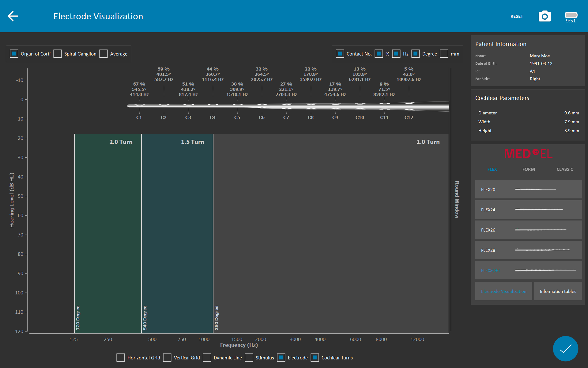Switch to the FORM electrode tab
Viewport: 588px width, 368px height.
[x=529, y=169]
